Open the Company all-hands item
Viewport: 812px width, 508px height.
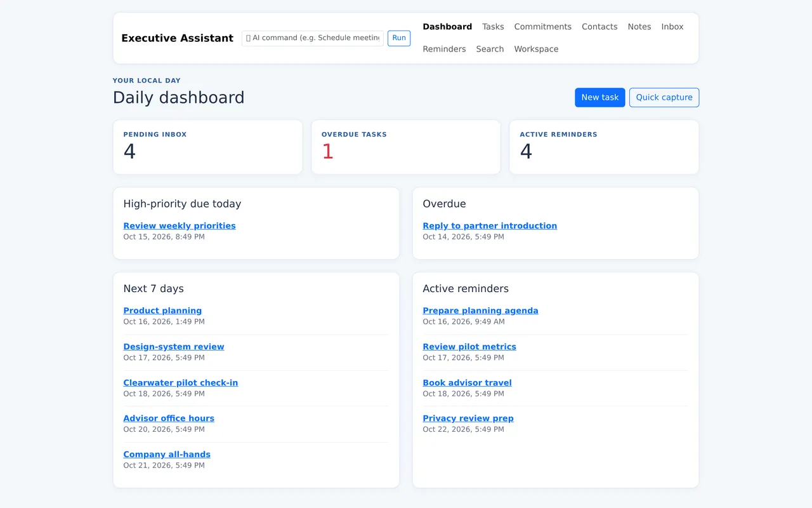pyautogui.click(x=167, y=454)
